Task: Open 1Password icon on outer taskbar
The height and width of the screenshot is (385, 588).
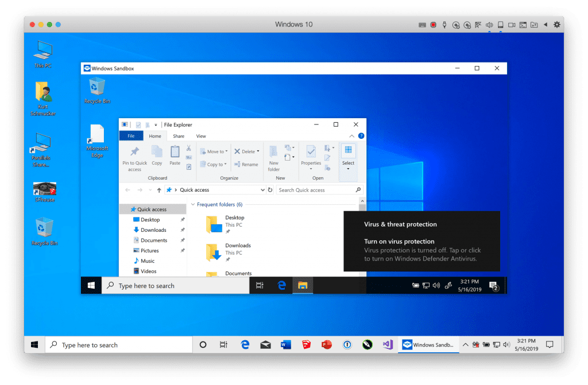Action: [347, 344]
